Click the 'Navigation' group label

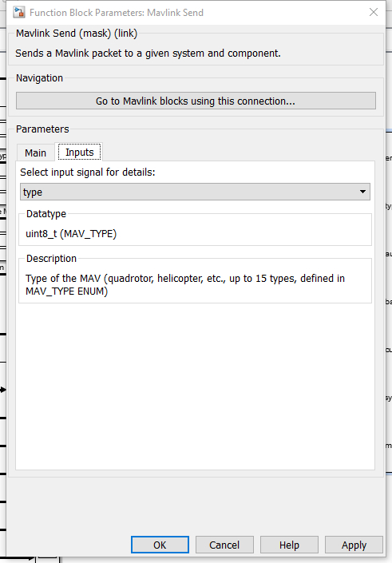tap(39, 78)
